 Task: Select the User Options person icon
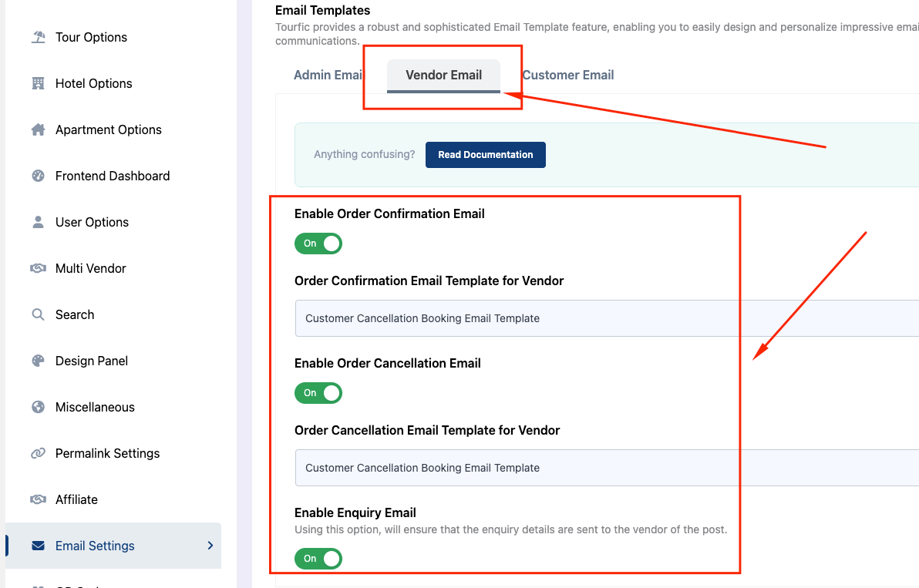[x=38, y=221]
